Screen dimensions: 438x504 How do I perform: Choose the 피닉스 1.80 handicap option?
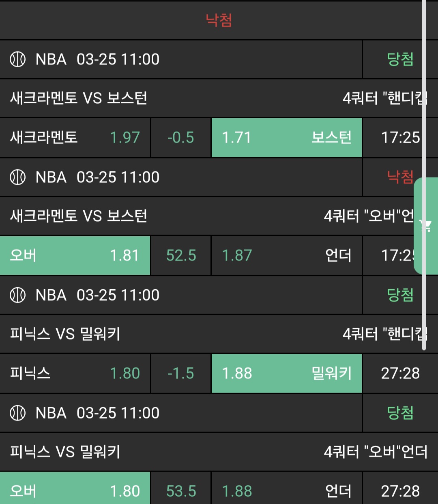75,374
